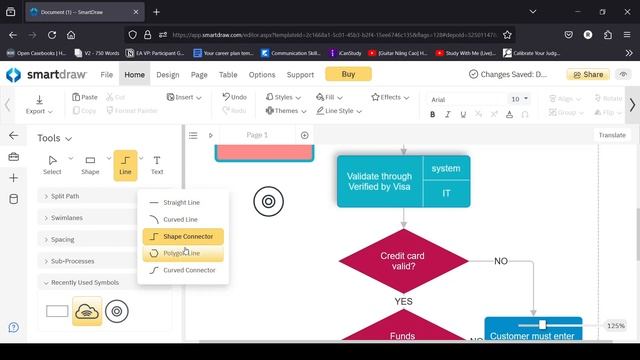
Task: Switch to the Table tab
Action: 228,75
